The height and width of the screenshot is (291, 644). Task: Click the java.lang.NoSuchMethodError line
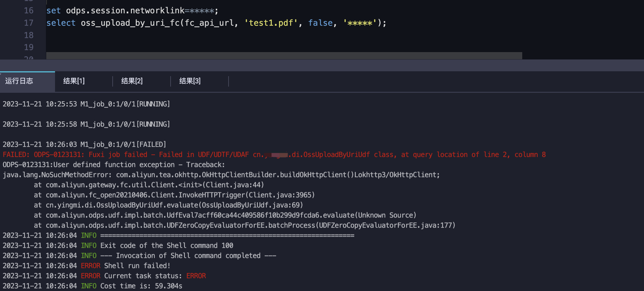[x=221, y=175]
